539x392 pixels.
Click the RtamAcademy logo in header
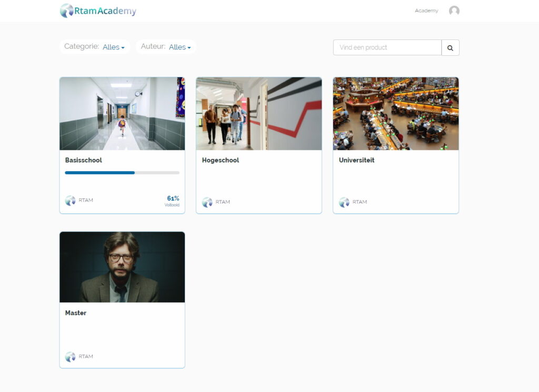(98, 11)
